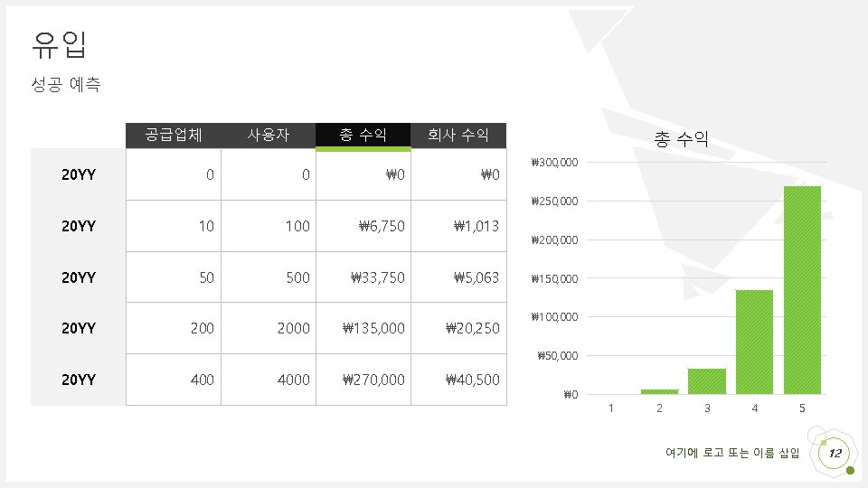Select the highlighted 총 수익 table header
This screenshot has width=868, height=488.
click(x=363, y=136)
